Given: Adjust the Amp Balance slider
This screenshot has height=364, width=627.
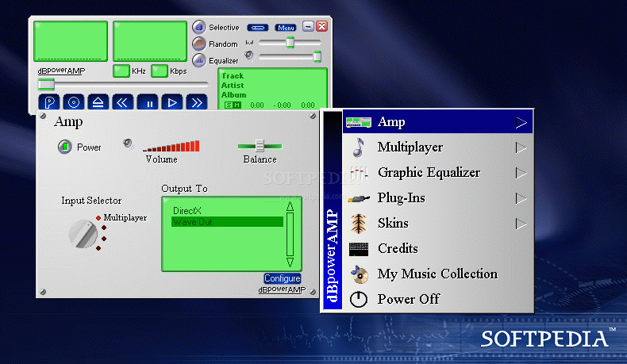Looking at the screenshot, I should pyautogui.click(x=260, y=146).
